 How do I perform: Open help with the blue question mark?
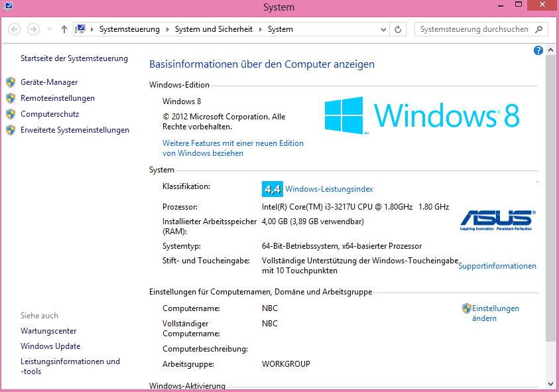[538, 50]
